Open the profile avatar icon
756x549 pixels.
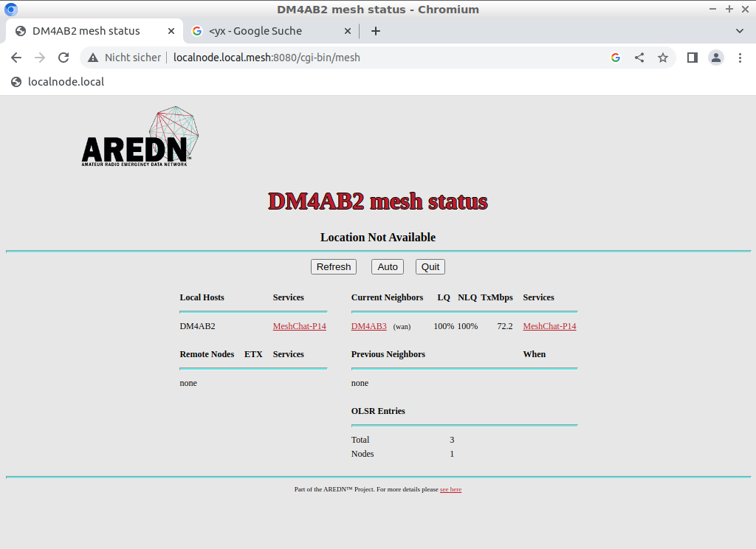point(716,58)
